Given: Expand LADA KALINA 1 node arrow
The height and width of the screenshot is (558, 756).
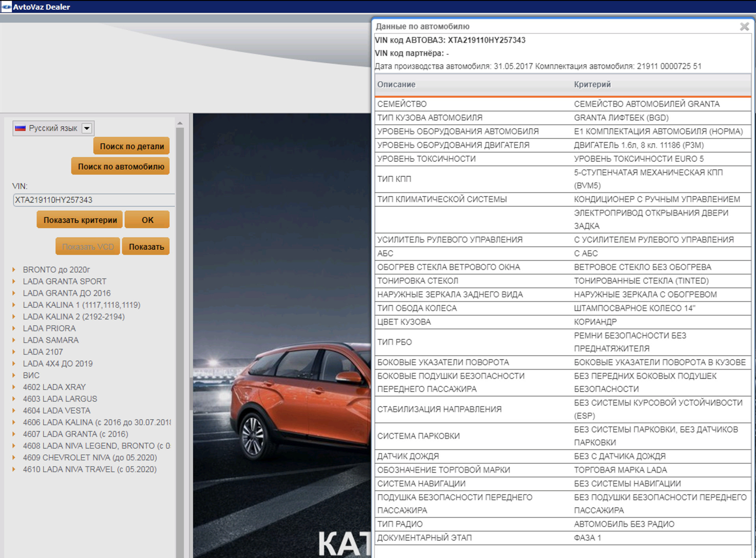Looking at the screenshot, I should (14, 305).
